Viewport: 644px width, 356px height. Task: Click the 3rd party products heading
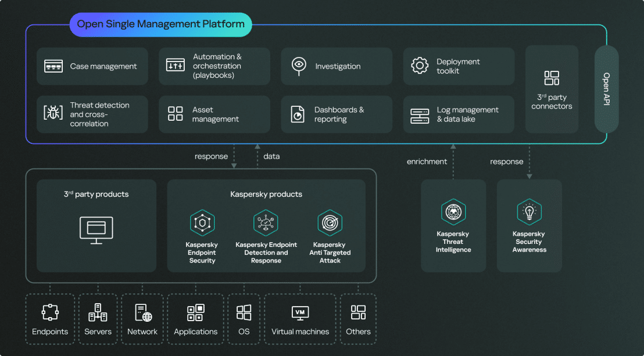pos(96,194)
